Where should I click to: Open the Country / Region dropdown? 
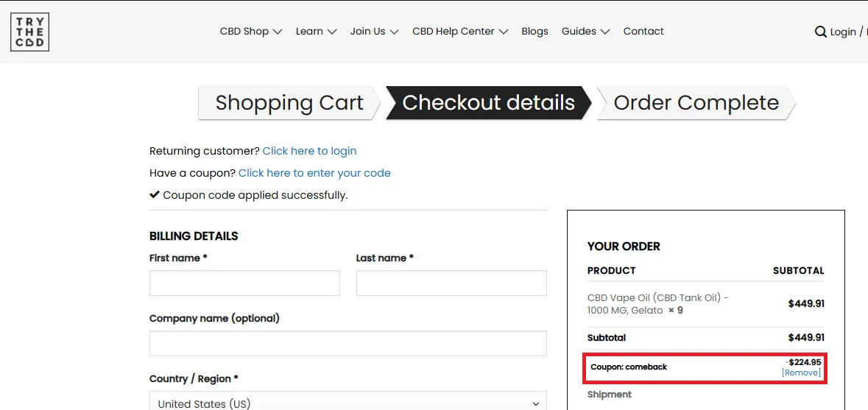point(347,403)
